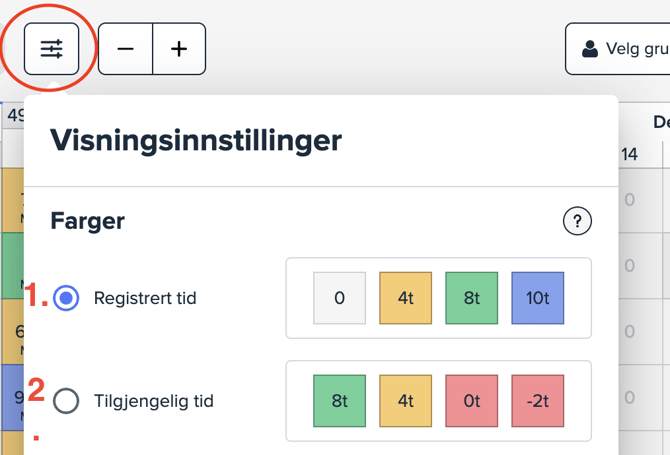The image size is (670, 455).
Task: Click the Tilgjengelig tid label text
Action: [x=153, y=401]
